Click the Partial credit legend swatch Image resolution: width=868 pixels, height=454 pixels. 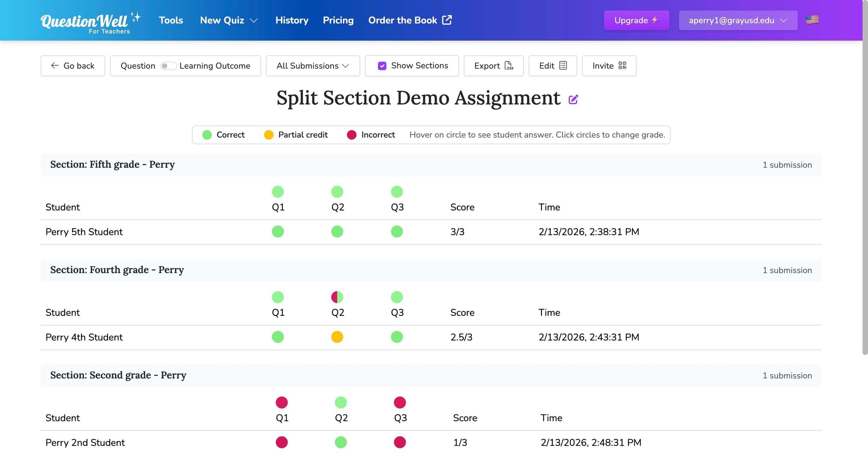[x=269, y=135]
